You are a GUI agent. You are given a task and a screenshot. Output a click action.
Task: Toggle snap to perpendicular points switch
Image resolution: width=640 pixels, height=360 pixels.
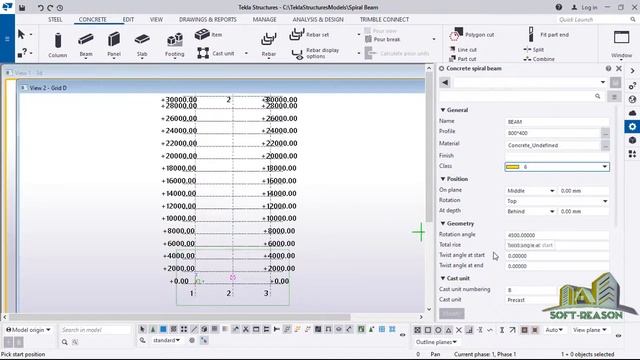(469, 330)
